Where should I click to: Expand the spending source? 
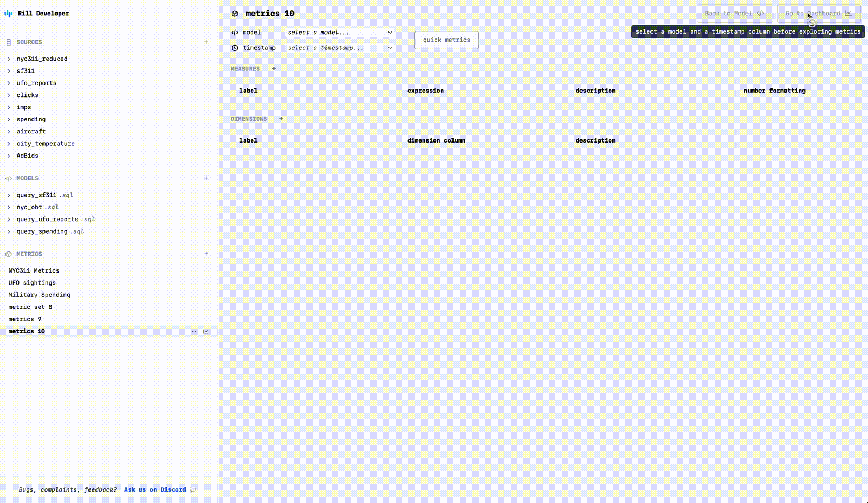(x=9, y=119)
